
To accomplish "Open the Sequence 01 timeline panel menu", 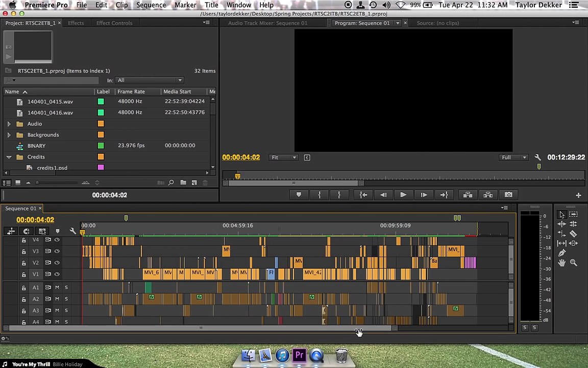I will click(505, 208).
